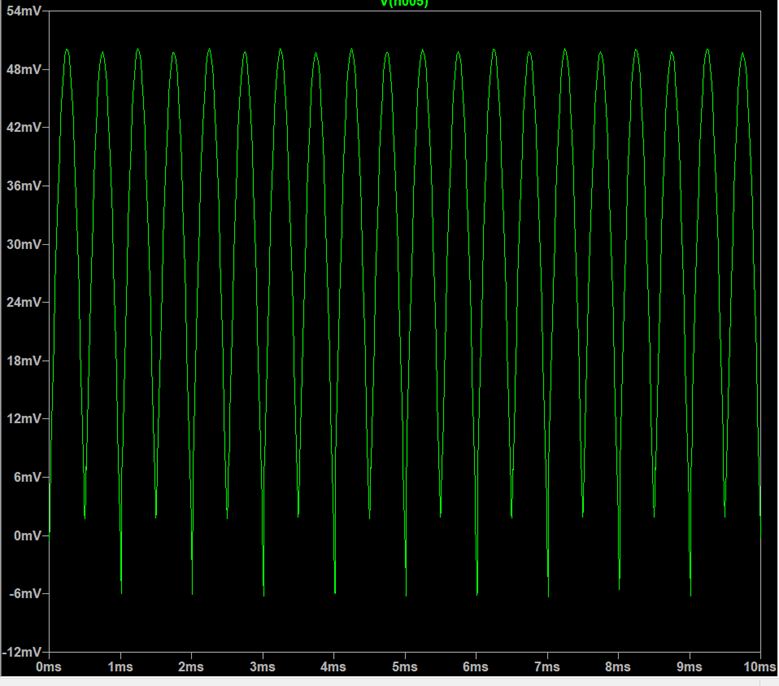Click the 0ms time axis label
This screenshot has width=779, height=686.
[x=49, y=667]
